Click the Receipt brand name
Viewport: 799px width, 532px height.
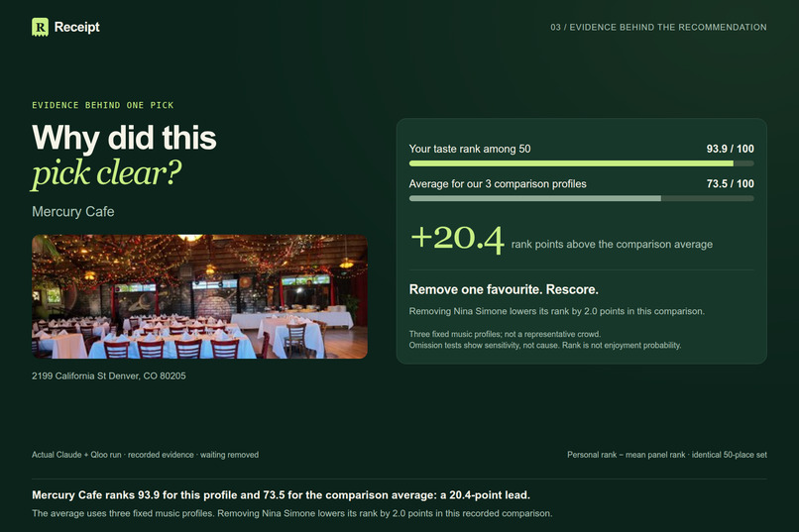pyautogui.click(x=77, y=27)
